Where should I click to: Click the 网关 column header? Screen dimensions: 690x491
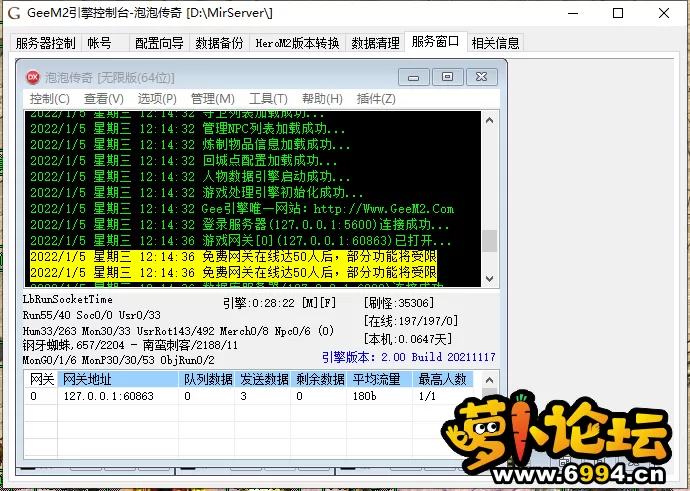coord(41,379)
